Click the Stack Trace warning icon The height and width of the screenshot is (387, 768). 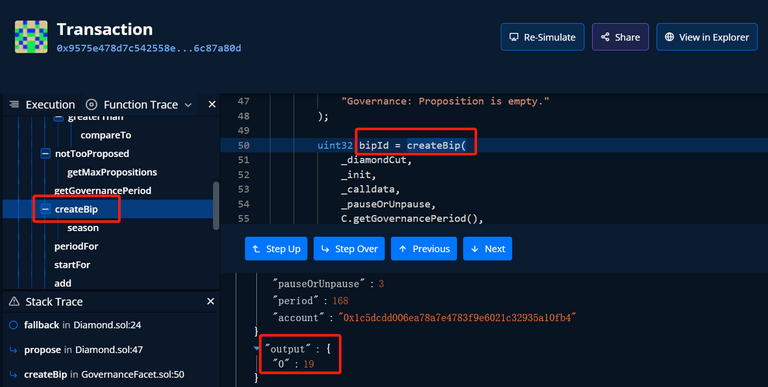[14, 301]
